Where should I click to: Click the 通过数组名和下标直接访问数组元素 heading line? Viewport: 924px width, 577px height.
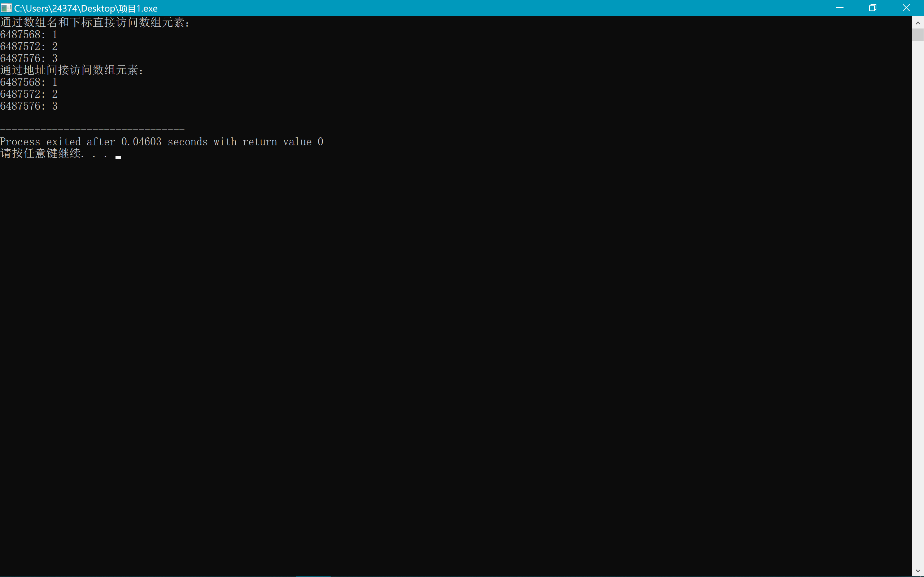coord(95,22)
